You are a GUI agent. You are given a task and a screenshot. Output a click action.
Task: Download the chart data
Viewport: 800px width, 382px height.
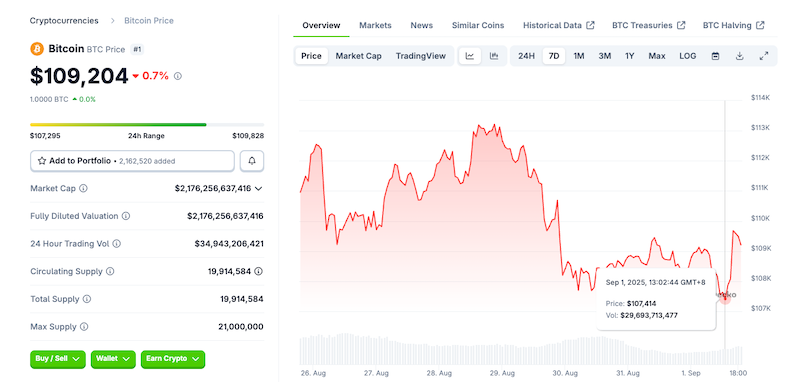click(x=739, y=56)
